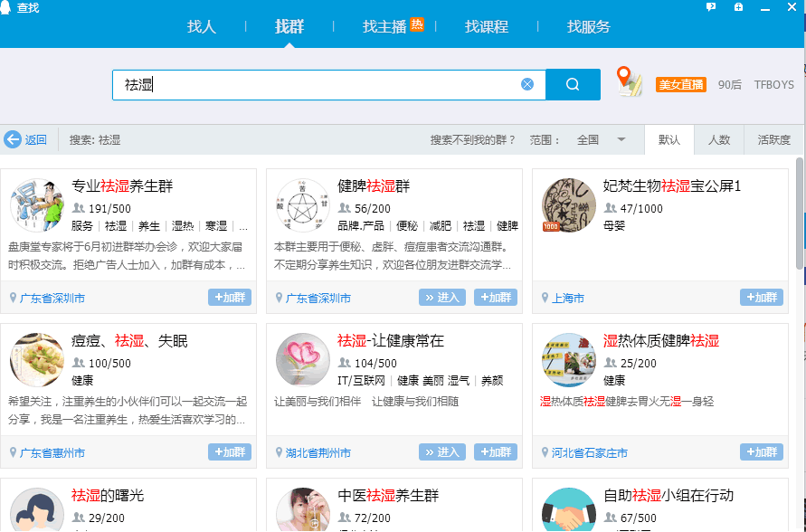806x532 pixels.
Task: Click the blue back arrow next to 返回
Action: click(12, 139)
